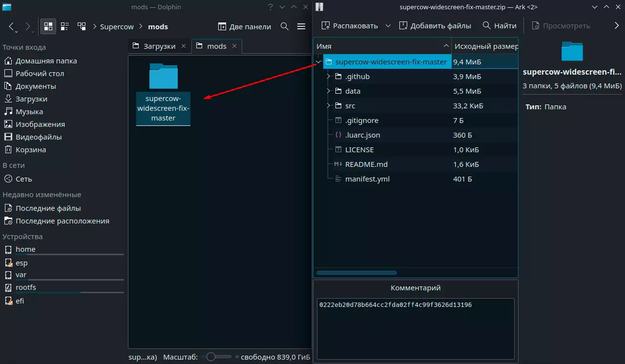Viewport: 625px width, 364px height.
Task: Switch to the Загрузки tab
Action: tap(159, 46)
